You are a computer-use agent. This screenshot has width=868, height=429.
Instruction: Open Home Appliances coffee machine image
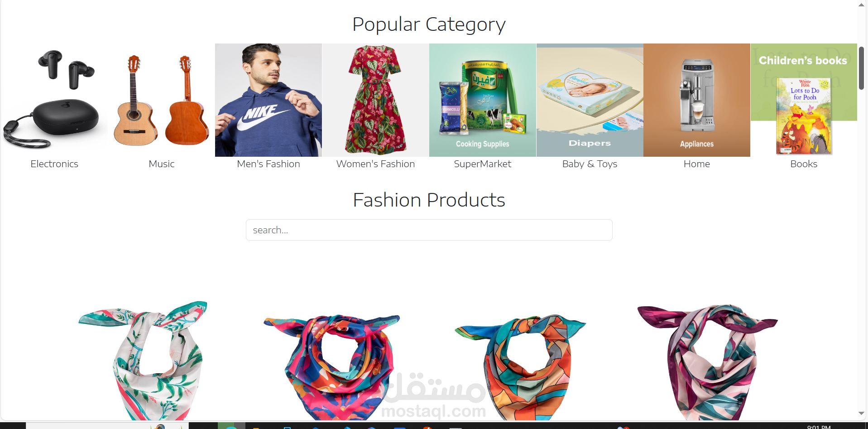click(x=697, y=100)
